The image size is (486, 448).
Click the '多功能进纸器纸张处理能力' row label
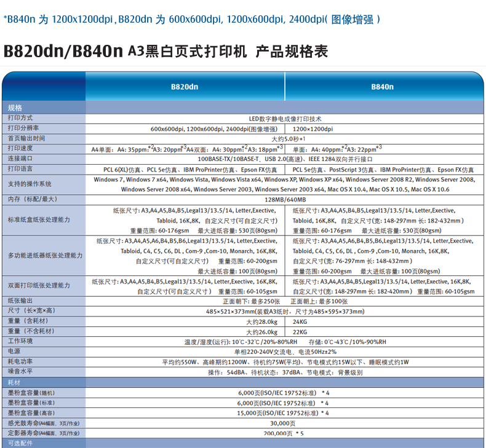tap(45, 256)
